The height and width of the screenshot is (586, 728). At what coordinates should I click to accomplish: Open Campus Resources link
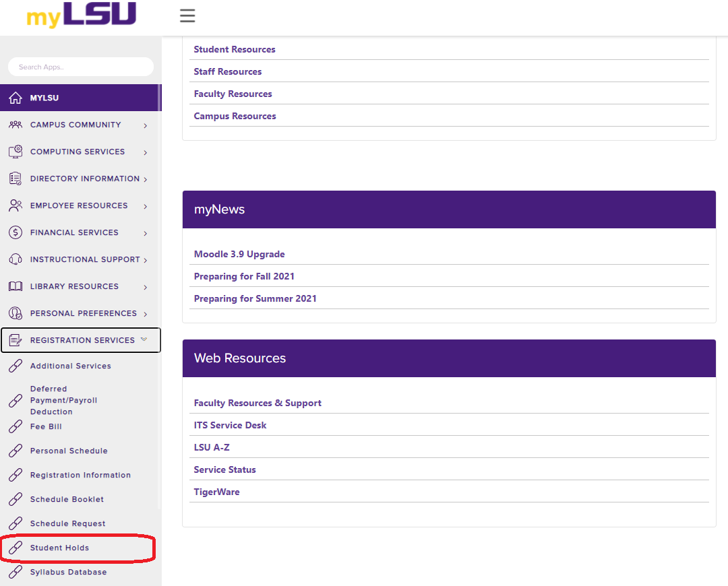click(x=235, y=116)
